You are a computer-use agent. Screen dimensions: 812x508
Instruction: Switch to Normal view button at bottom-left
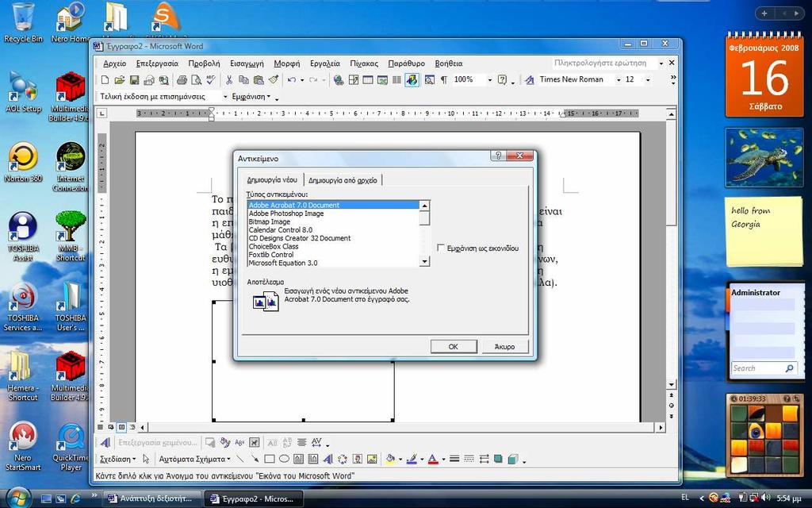[x=101, y=427]
